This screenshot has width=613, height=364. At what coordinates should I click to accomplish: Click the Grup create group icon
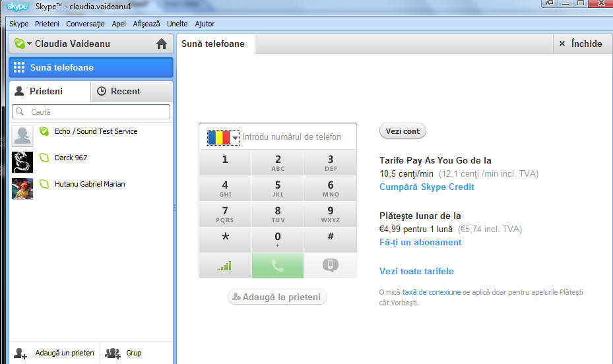point(113,353)
